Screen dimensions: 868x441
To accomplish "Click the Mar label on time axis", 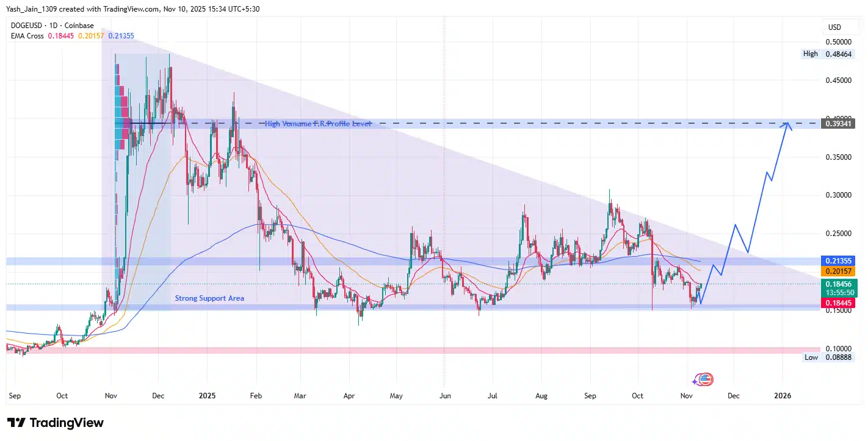I will tap(300, 396).
